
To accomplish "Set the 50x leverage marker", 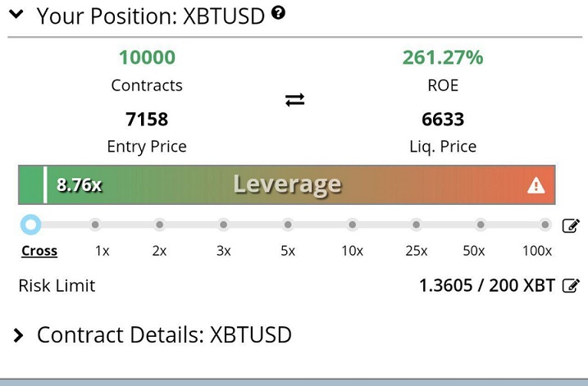I will 481,225.
